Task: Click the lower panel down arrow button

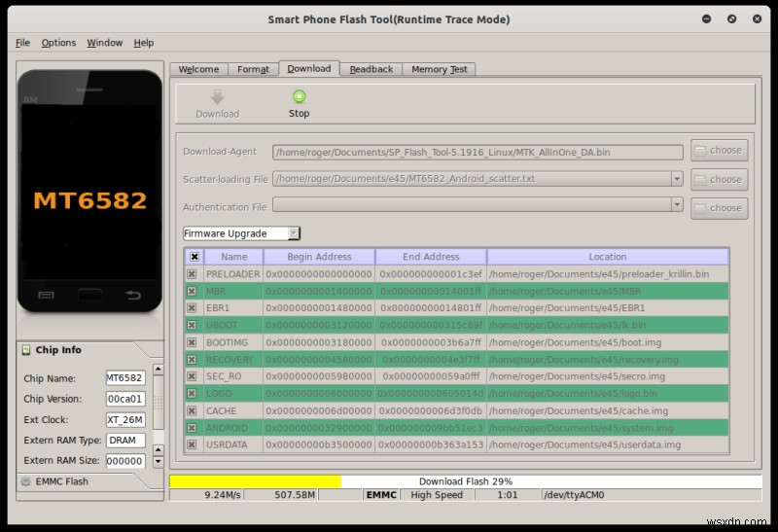Action: (x=158, y=462)
